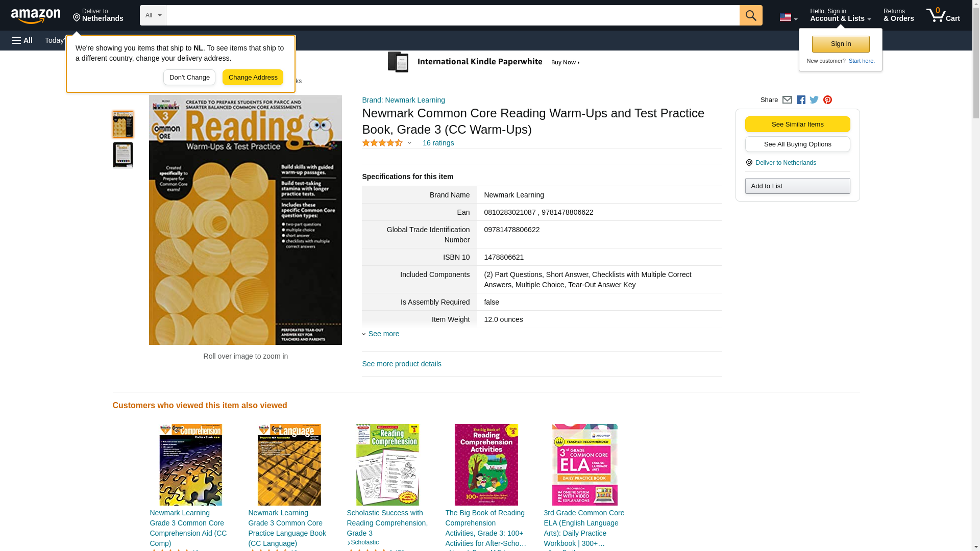Share on Pinterest icon
Image resolution: width=980 pixels, height=551 pixels.
click(x=827, y=100)
